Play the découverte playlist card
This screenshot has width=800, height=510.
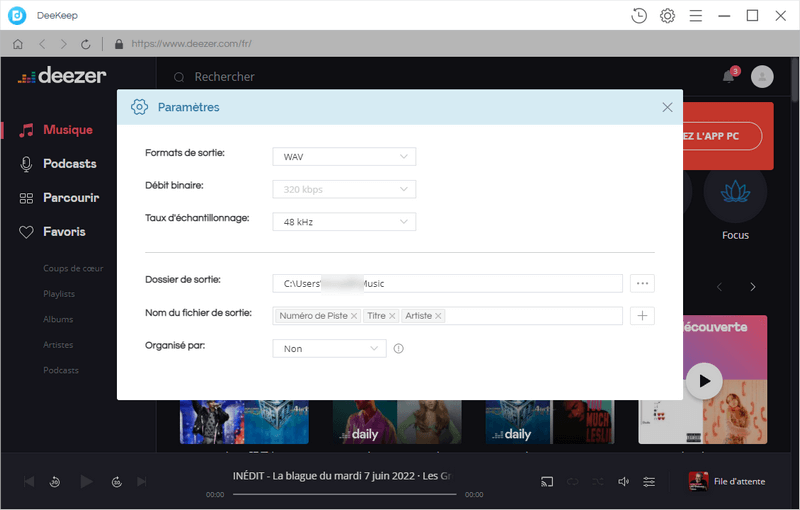(704, 381)
